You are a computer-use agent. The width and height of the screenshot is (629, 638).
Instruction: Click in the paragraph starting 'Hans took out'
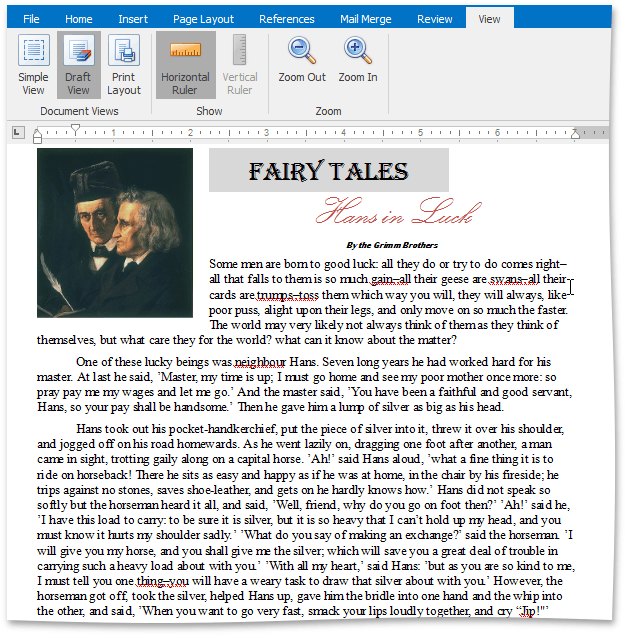305,520
